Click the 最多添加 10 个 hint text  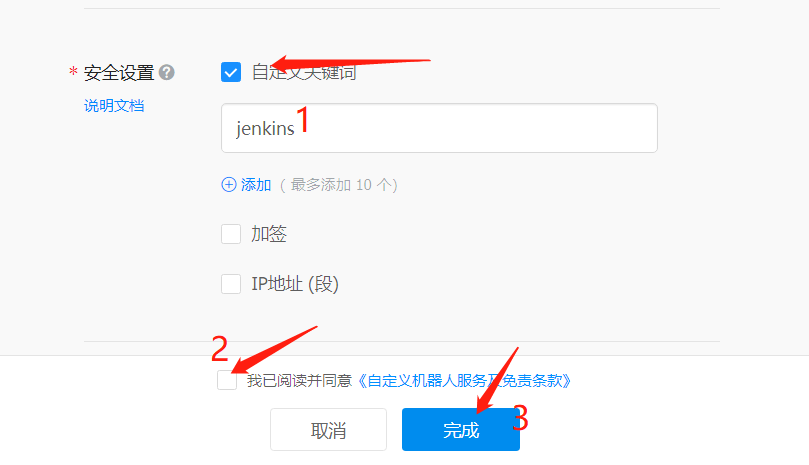339,185
